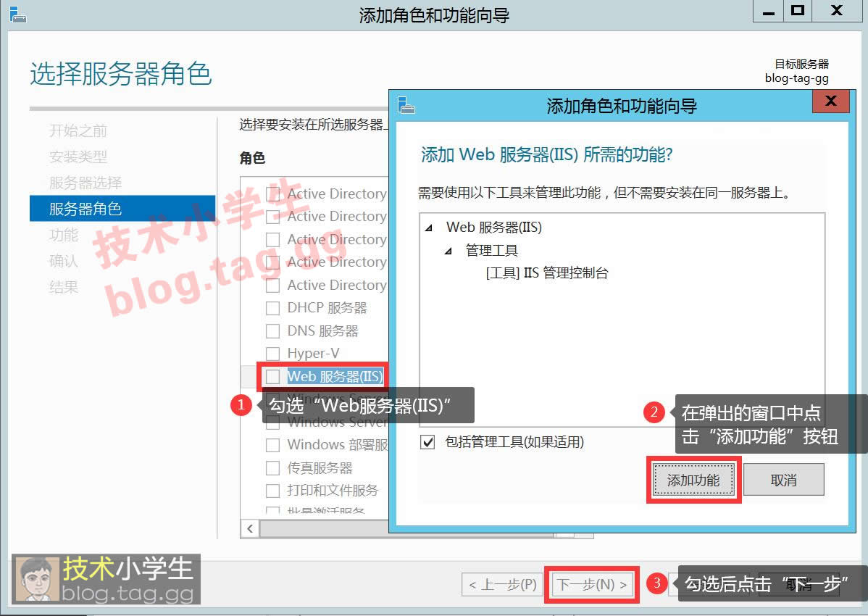This screenshot has width=868, height=616.
Task: Tick the DNS 服务器 checkbox
Action: (272, 331)
